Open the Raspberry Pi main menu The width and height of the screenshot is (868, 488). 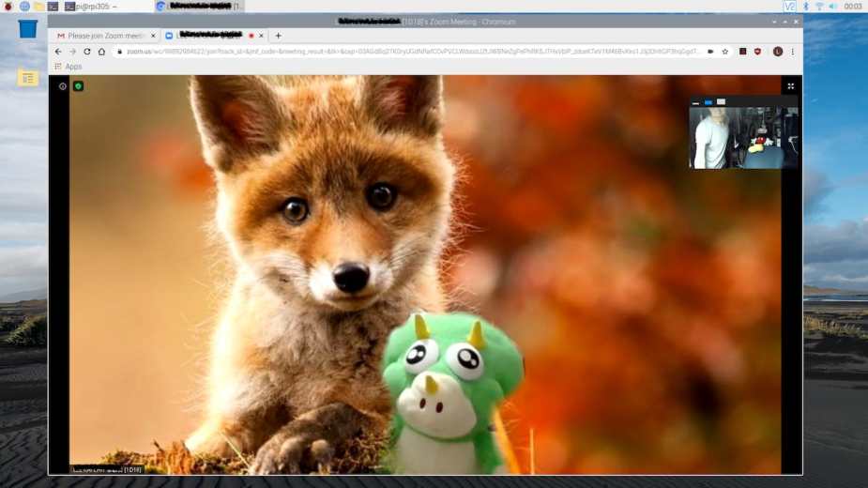[8, 7]
